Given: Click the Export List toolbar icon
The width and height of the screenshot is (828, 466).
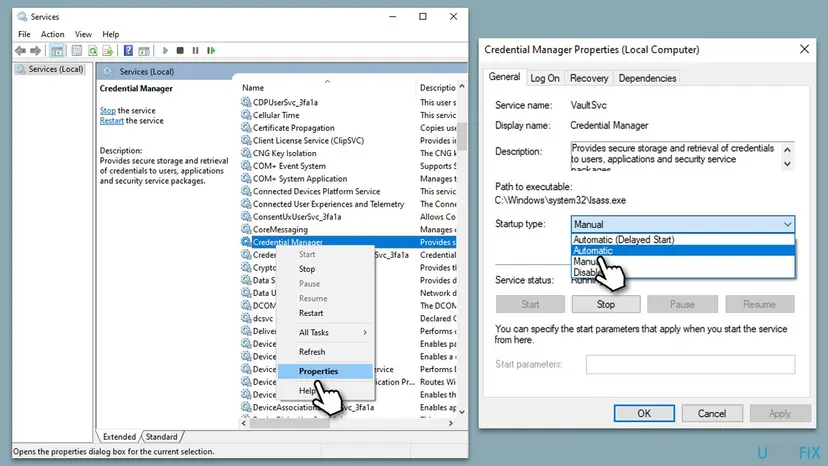Looking at the screenshot, I should (x=108, y=51).
